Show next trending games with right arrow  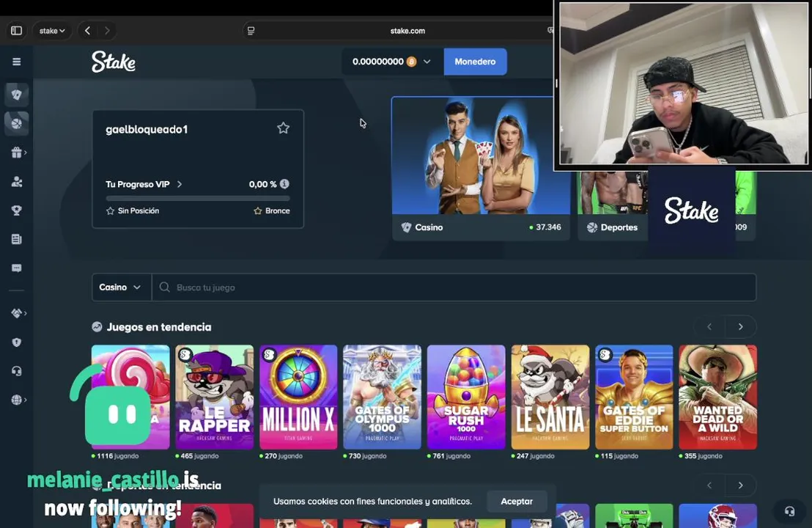(x=740, y=326)
